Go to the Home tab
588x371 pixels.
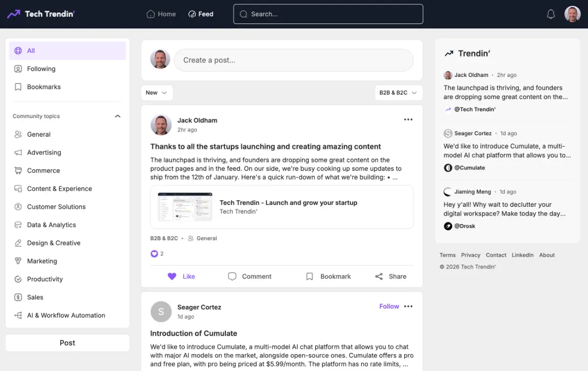click(x=161, y=14)
